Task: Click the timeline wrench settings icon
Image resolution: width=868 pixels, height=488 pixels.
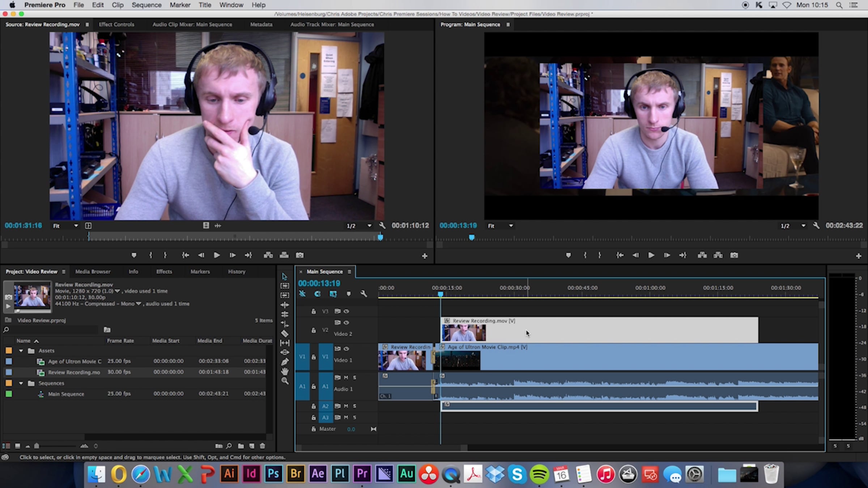Action: [x=363, y=294]
